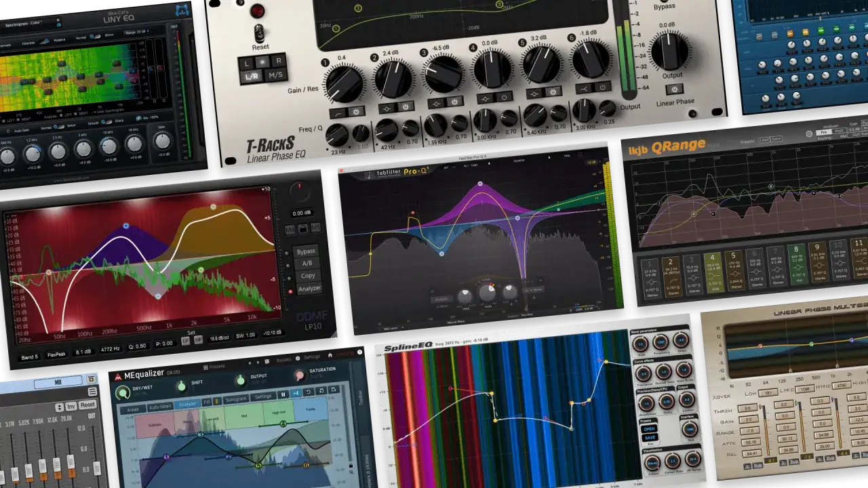The width and height of the screenshot is (868, 488).
Task: Open the Analyzer tab in MEqualizer
Action: [x=187, y=404]
